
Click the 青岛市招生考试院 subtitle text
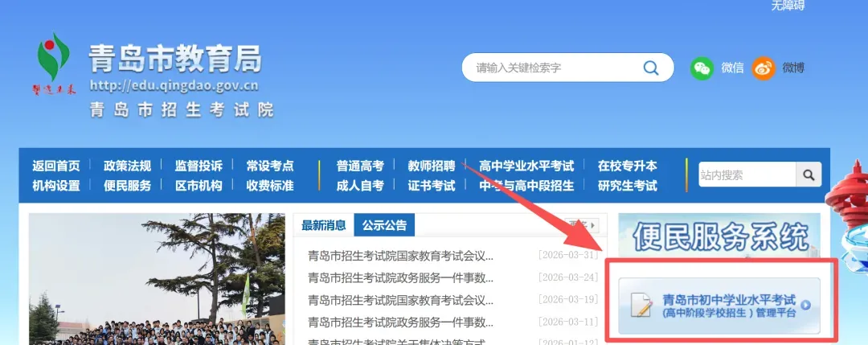(x=182, y=109)
